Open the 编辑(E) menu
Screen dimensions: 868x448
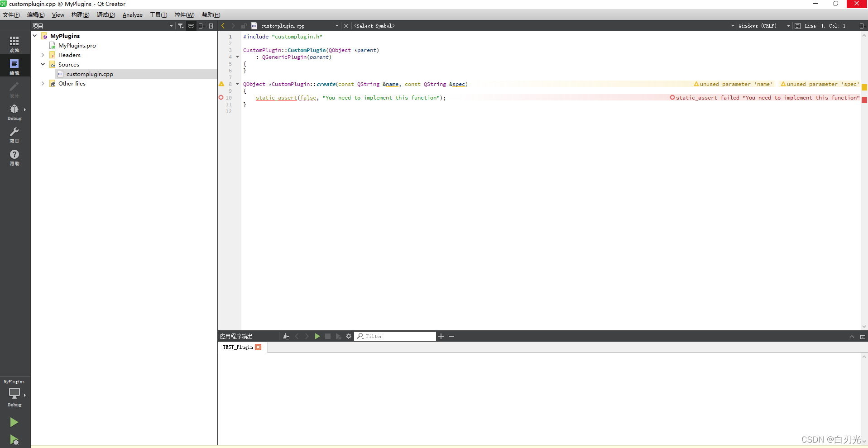click(36, 15)
